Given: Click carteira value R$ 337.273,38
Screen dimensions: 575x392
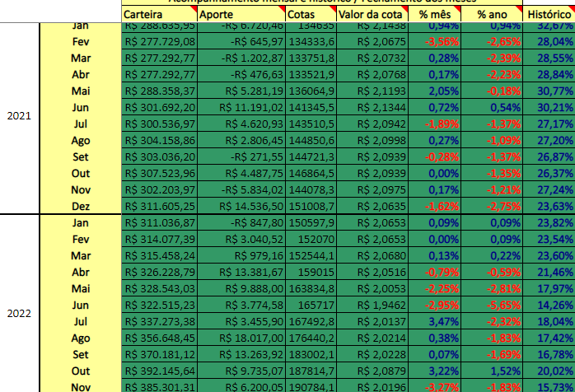Looking at the screenshot, I should [x=160, y=322].
